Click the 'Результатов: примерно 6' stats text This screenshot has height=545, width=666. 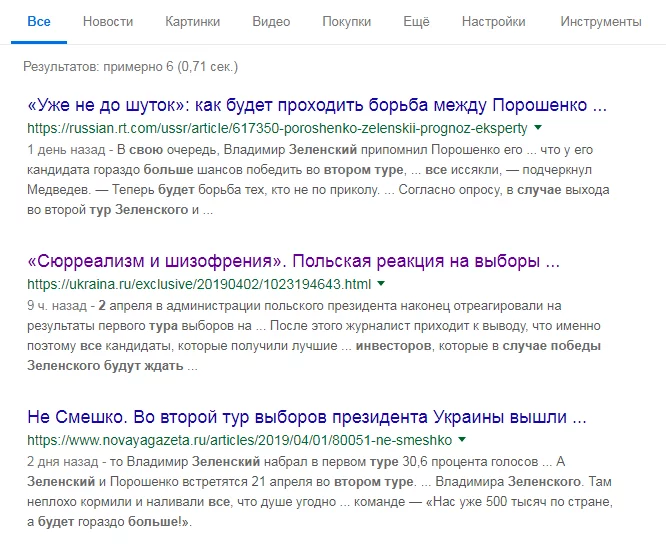tap(130, 67)
